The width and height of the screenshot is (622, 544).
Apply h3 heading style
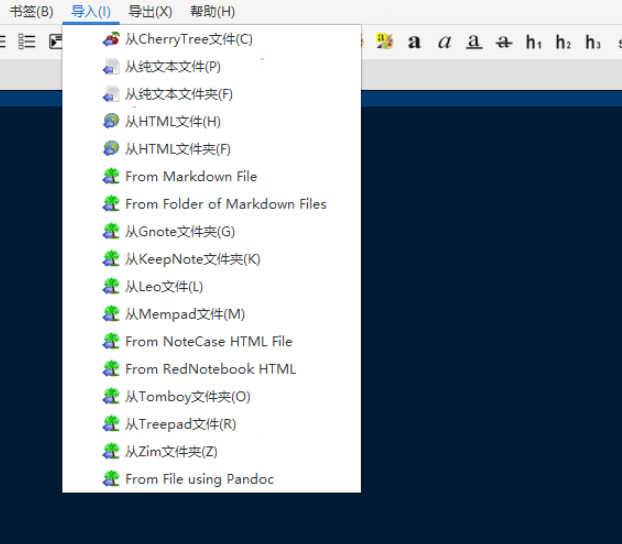coord(593,42)
